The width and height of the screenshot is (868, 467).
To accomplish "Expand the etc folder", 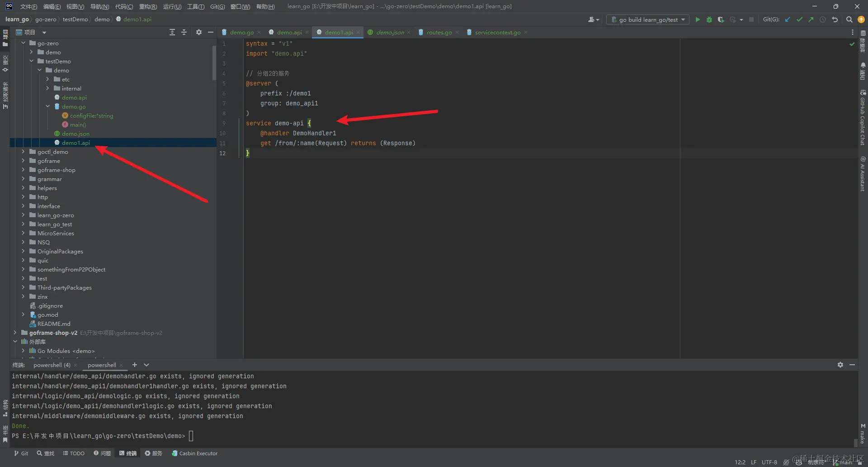I will tap(47, 79).
